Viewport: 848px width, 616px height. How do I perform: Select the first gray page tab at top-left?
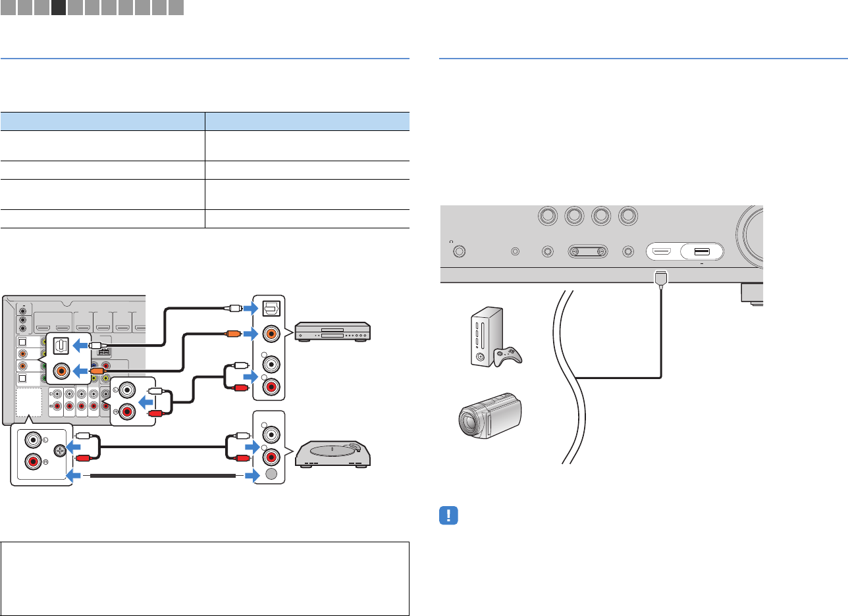click(x=7, y=8)
